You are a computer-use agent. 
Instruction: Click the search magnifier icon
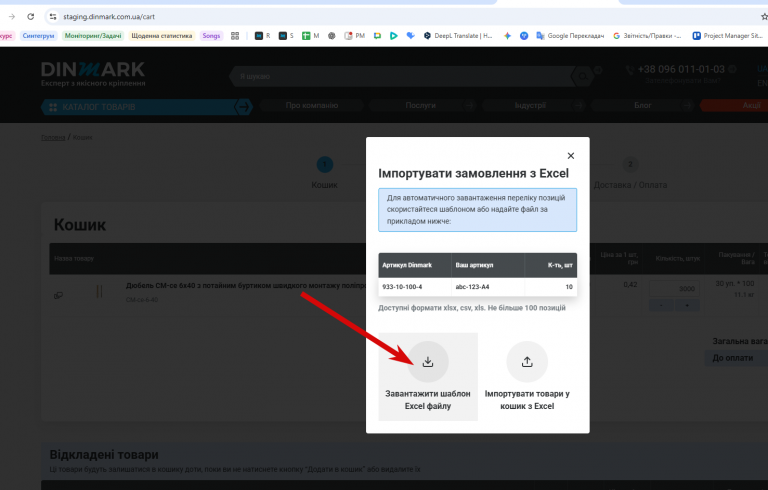point(582,76)
